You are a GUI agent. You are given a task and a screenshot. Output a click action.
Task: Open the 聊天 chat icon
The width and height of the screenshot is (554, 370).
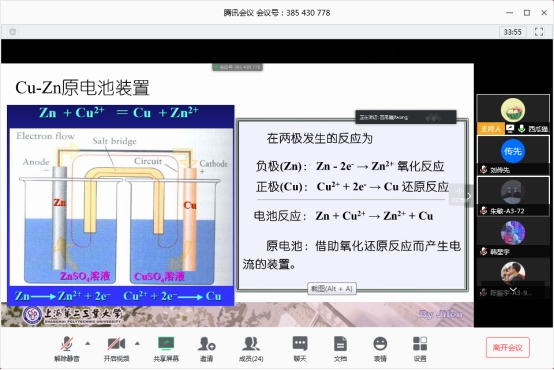tap(300, 348)
